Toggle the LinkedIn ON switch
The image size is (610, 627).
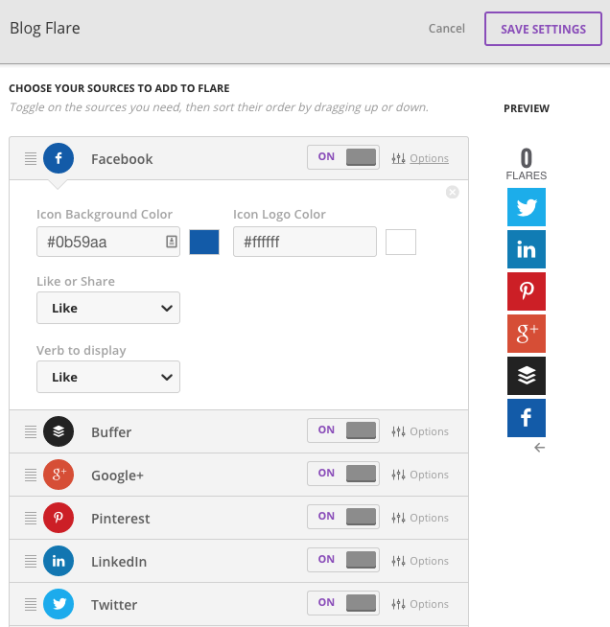point(343,560)
